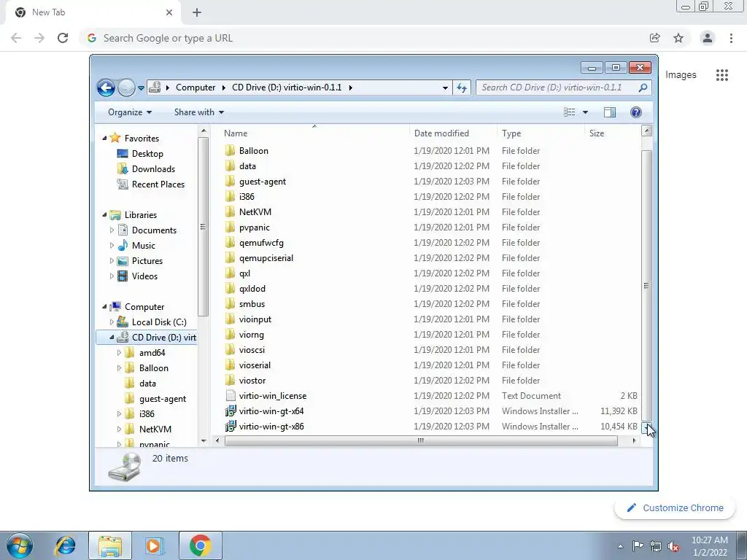The width and height of the screenshot is (747, 560).
Task: Select the virtio-win-gt-x86 installer icon
Action: 230,426
